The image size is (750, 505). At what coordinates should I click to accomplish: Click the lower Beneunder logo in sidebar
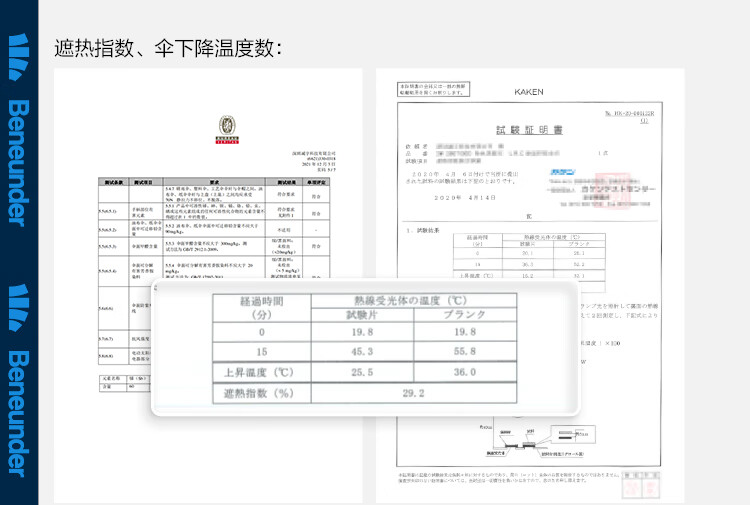tap(19, 381)
